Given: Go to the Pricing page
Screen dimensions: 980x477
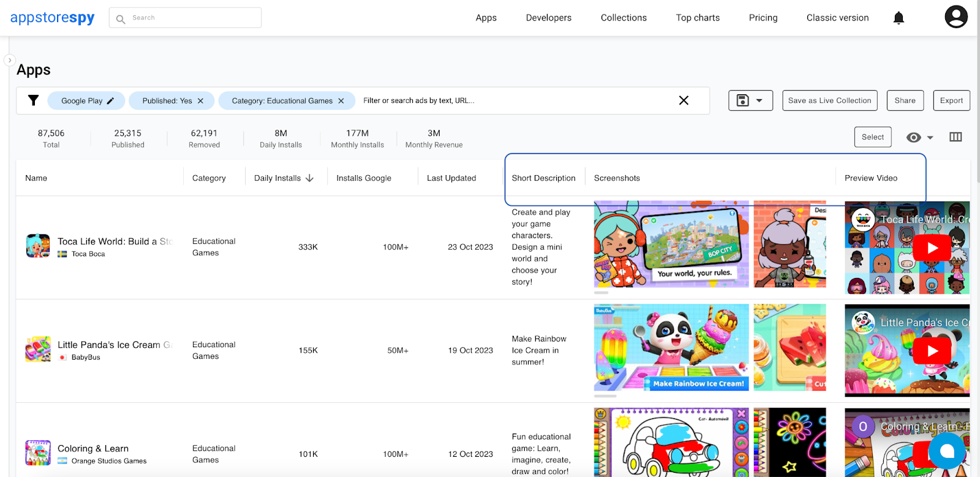Looking at the screenshot, I should click(763, 18).
